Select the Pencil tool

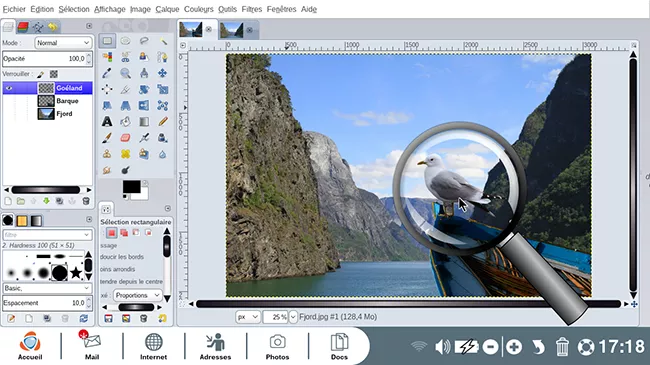tap(162, 121)
